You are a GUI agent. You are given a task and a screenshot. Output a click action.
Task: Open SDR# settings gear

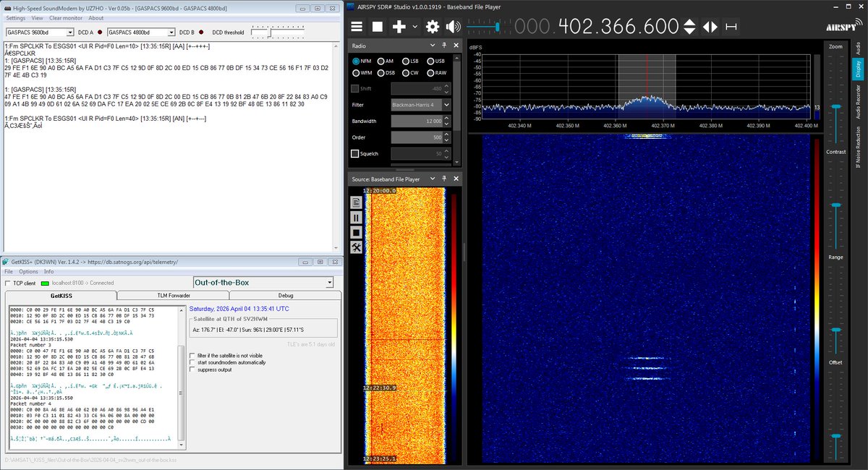click(433, 27)
